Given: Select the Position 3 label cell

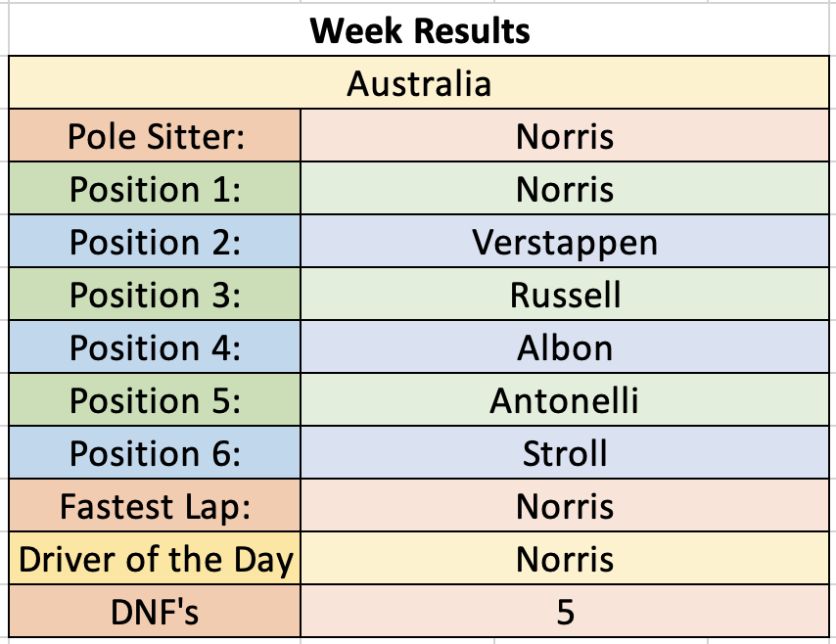Looking at the screenshot, I should pyautogui.click(x=155, y=294).
